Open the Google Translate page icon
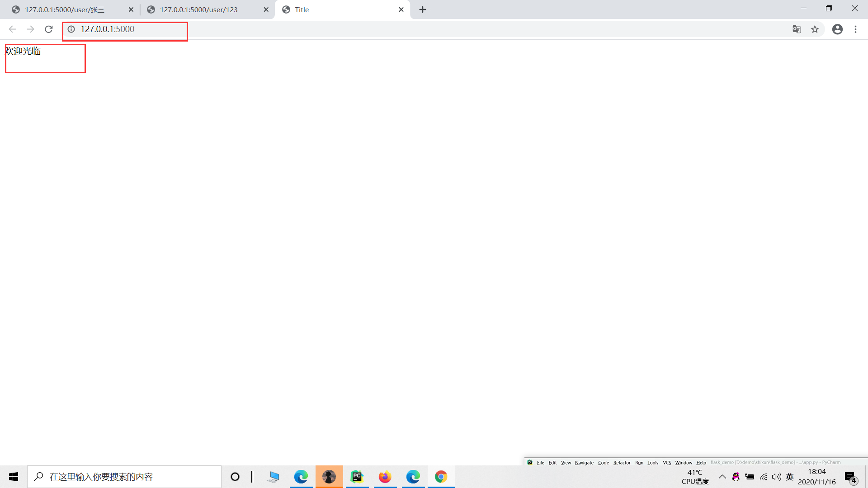Viewport: 868px width, 488px height. click(797, 29)
